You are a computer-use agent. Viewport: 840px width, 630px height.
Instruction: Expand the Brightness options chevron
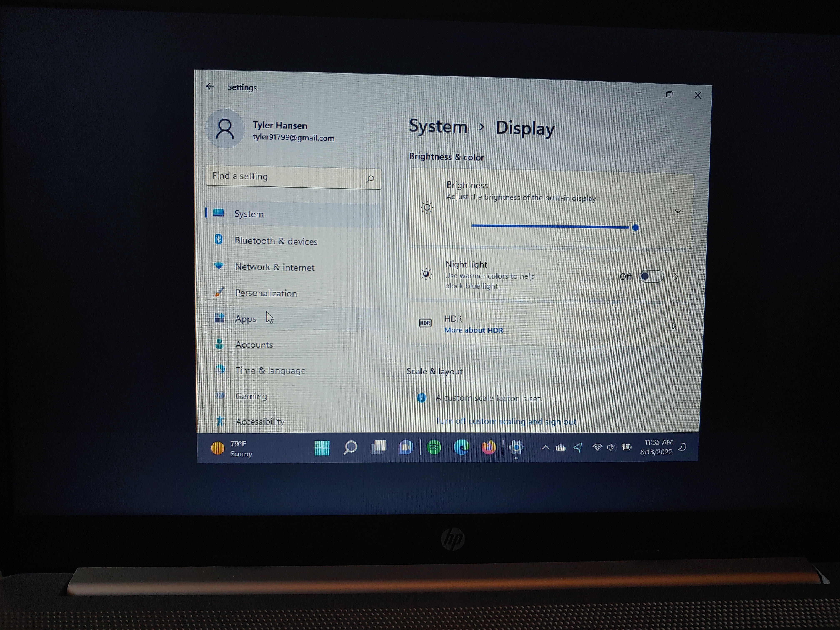pos(678,211)
